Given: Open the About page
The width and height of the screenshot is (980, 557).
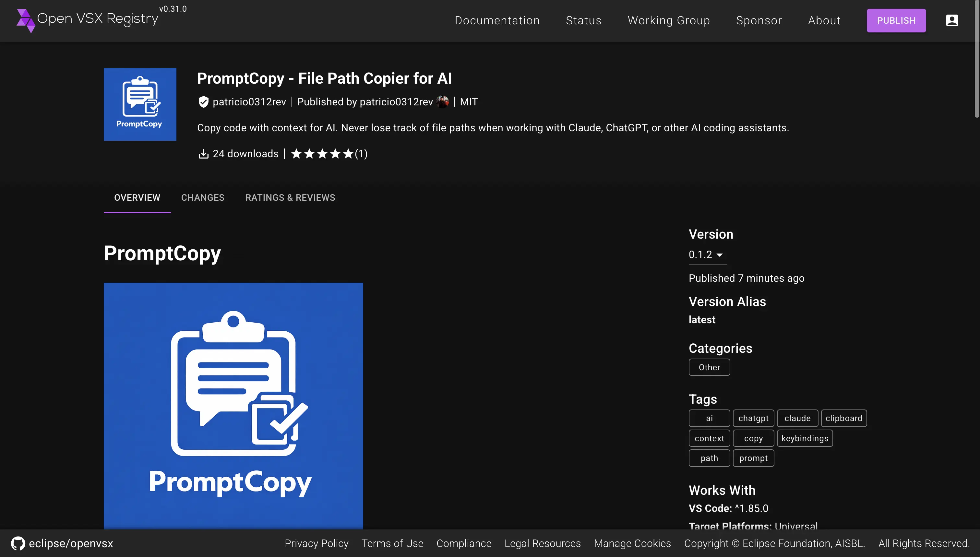Looking at the screenshot, I should click(824, 20).
